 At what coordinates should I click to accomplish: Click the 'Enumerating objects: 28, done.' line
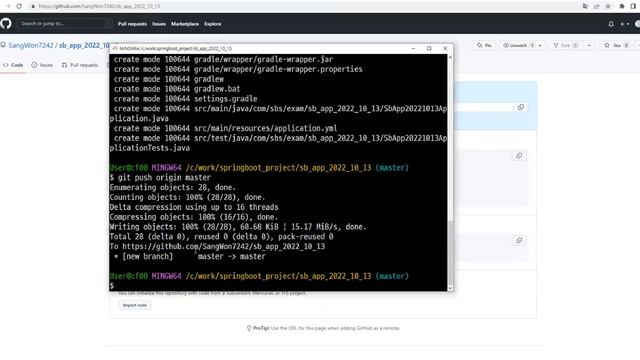[x=173, y=187]
